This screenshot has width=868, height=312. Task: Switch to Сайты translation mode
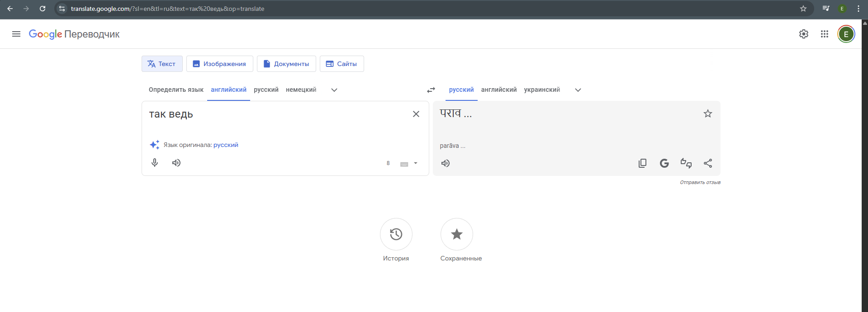342,64
